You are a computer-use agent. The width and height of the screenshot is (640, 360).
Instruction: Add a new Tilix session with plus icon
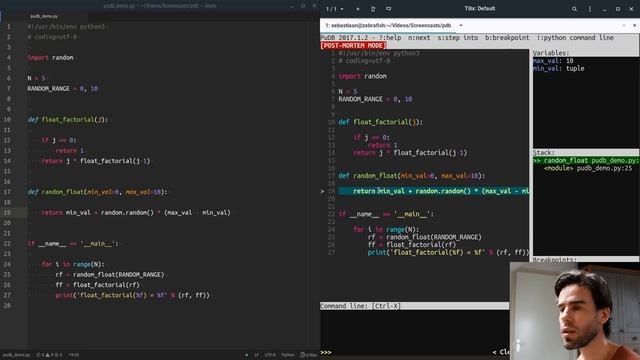(x=358, y=9)
